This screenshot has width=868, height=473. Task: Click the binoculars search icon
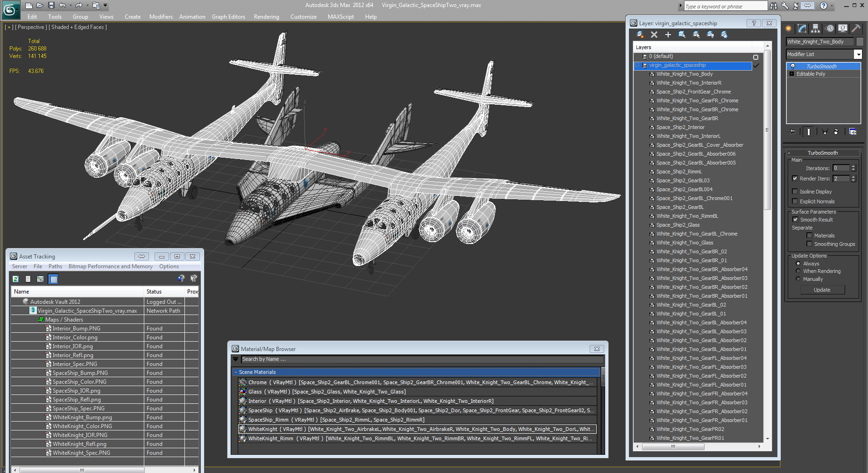[774, 6]
